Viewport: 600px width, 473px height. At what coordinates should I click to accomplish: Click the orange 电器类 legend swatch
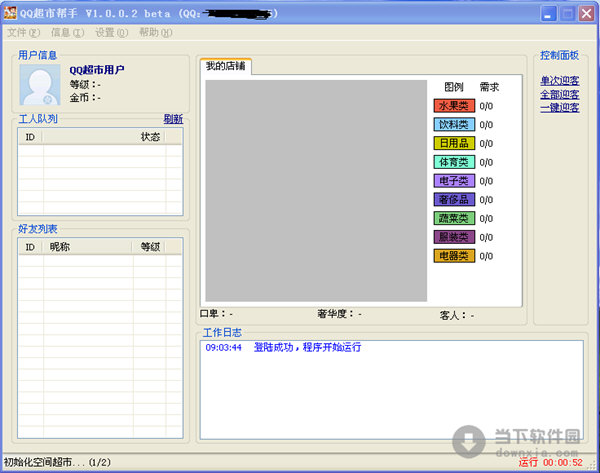[454, 256]
